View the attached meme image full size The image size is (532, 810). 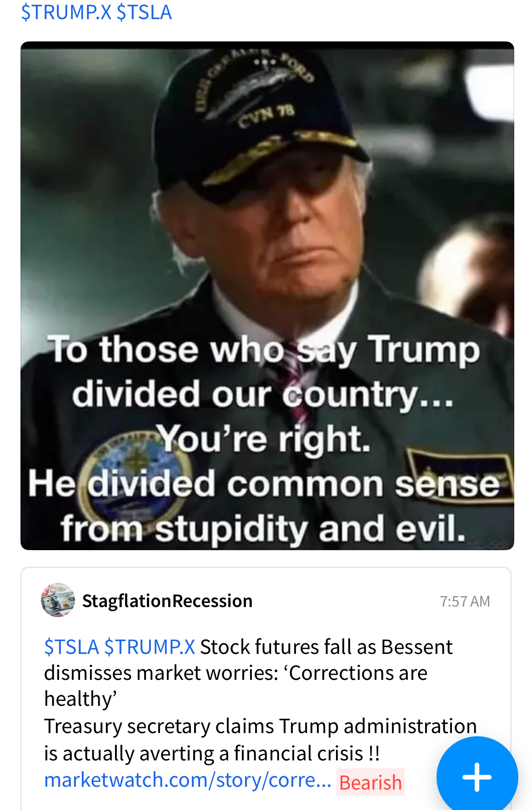[x=267, y=296]
